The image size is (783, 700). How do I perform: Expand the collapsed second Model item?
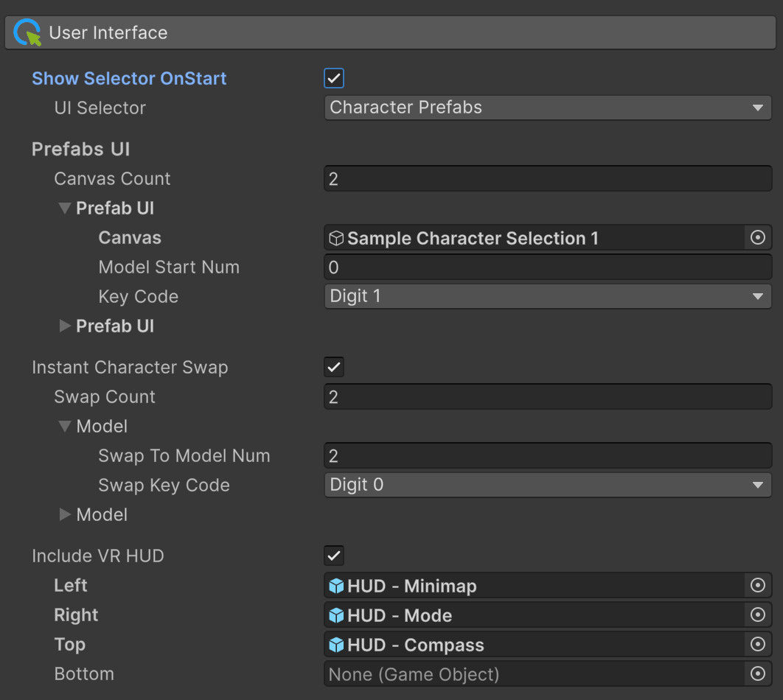coord(65,515)
